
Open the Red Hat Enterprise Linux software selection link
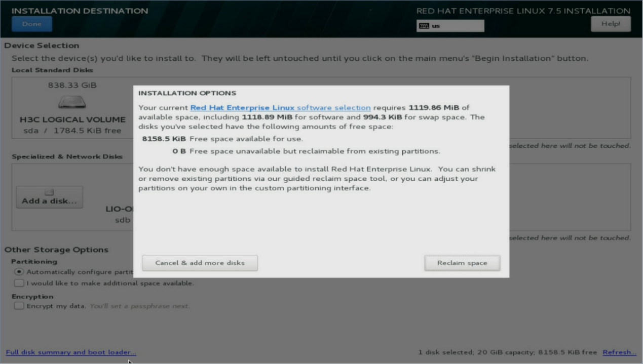[x=280, y=107]
